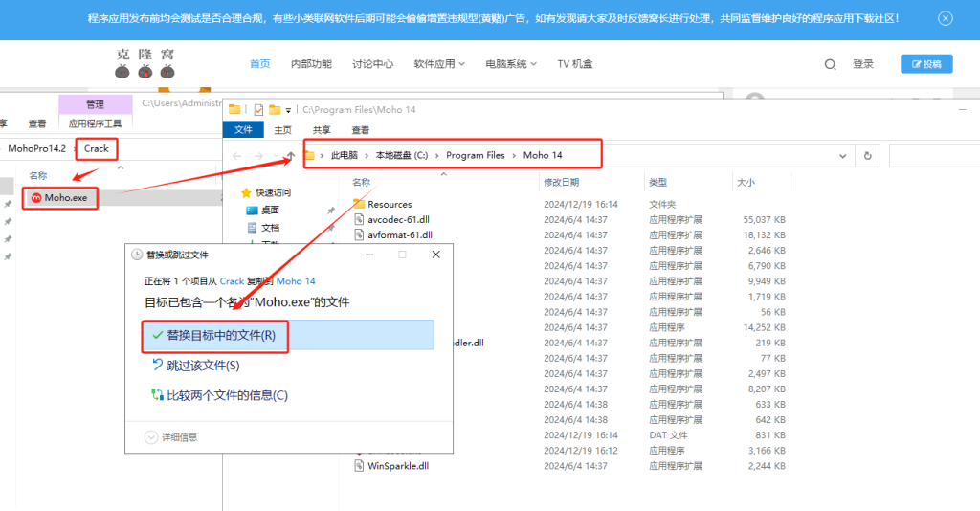Screen dimensions: 980x511
Task: Sort by the 类型 column header
Action: (x=657, y=182)
